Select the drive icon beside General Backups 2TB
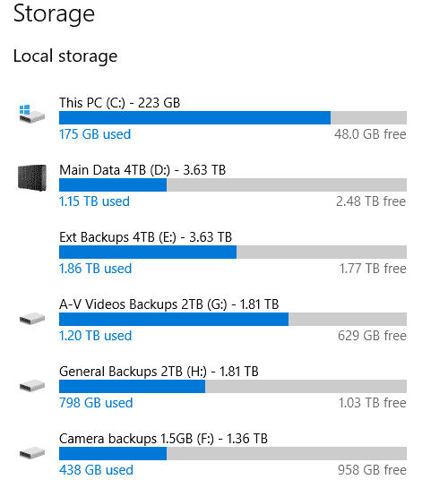The width and height of the screenshot is (448, 488). [x=32, y=386]
